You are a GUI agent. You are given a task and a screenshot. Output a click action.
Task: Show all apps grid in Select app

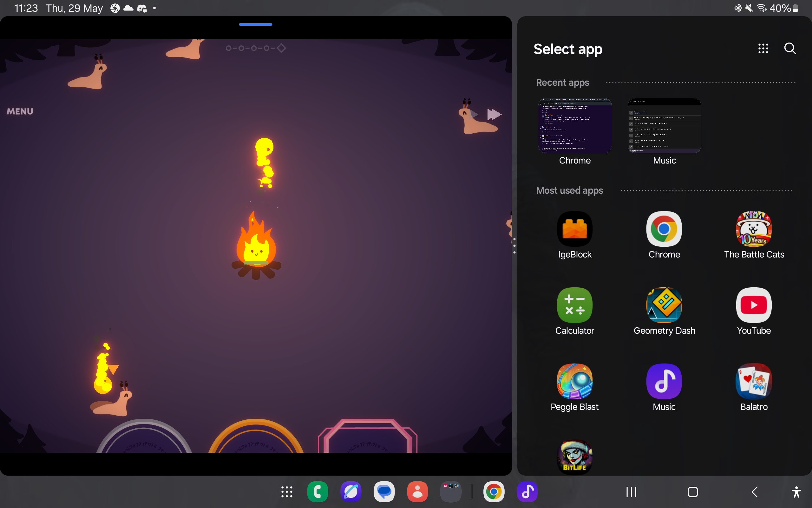[763, 49]
